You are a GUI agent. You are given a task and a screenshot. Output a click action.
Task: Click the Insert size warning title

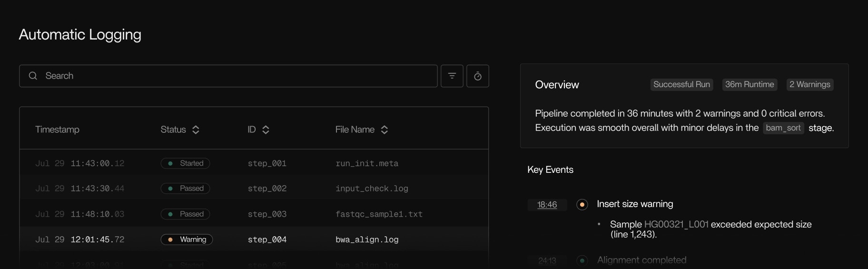(x=635, y=204)
